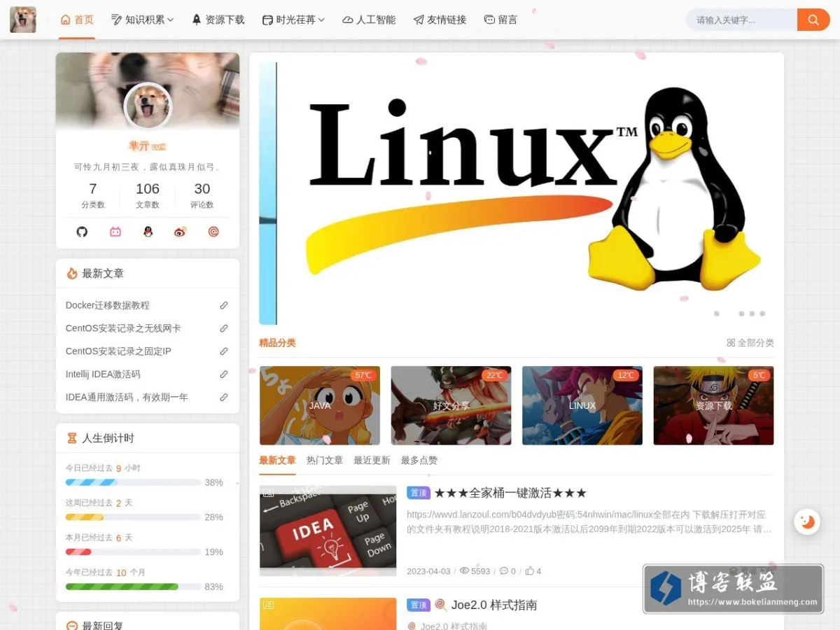The image size is (840, 630).
Task: Select the first carousel pagination dot
Action: tap(717, 314)
